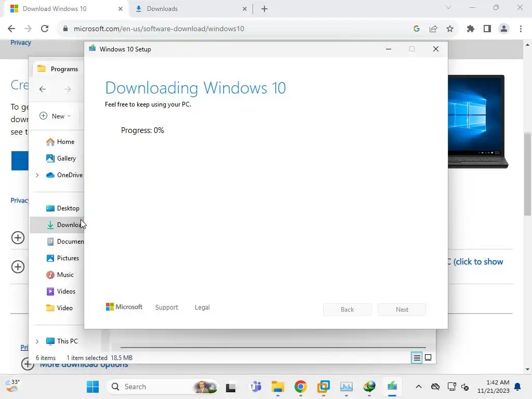Open Google icon in address bar
The image size is (532, 399).
(417, 29)
